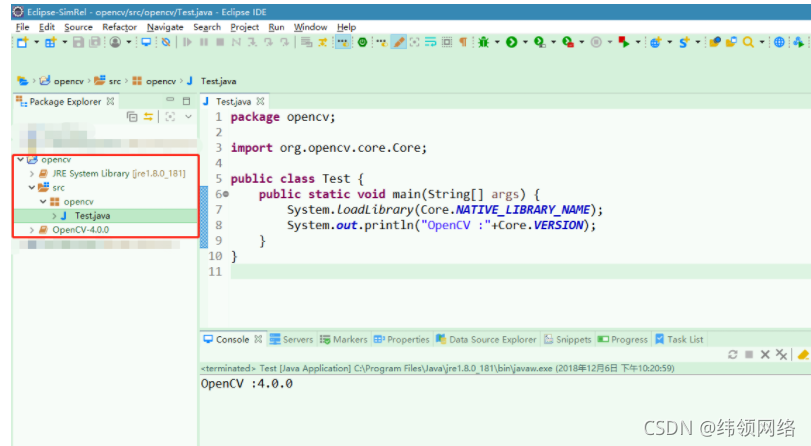Click Remove All Terminated Launches double-X icon
The height and width of the screenshot is (446, 811).
[x=782, y=354]
